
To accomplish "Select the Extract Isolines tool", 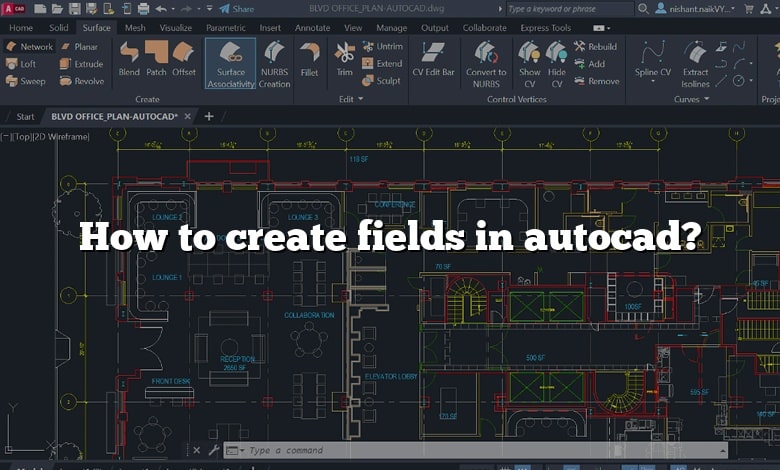I will (x=695, y=58).
